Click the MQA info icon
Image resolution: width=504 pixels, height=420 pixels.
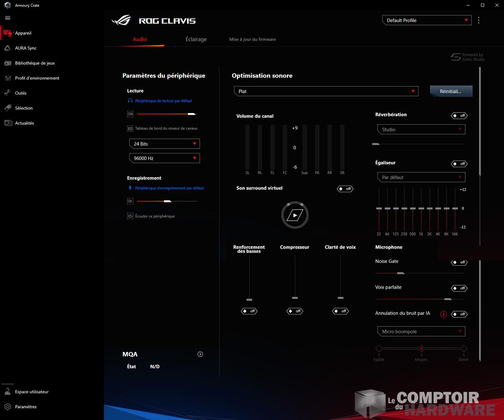[x=200, y=354]
